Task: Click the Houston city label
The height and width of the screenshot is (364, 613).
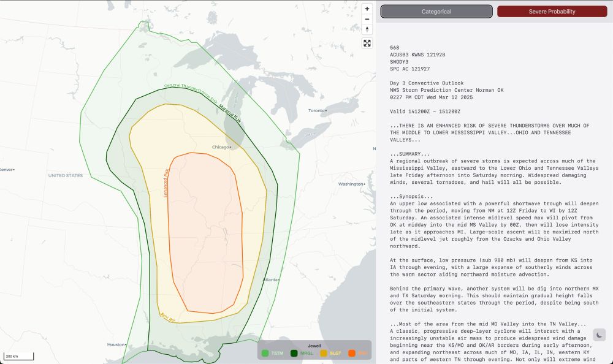Action: (116, 344)
